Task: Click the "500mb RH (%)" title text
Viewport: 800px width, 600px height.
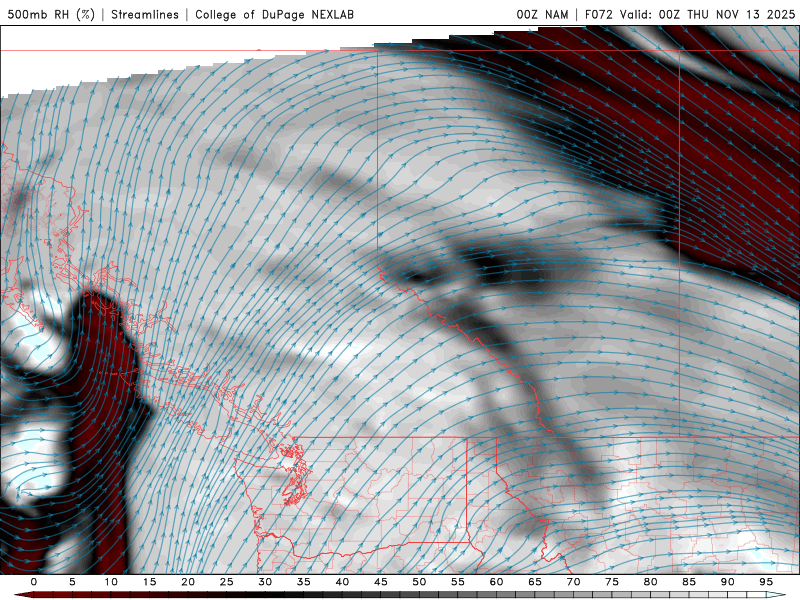Action: 51,14
